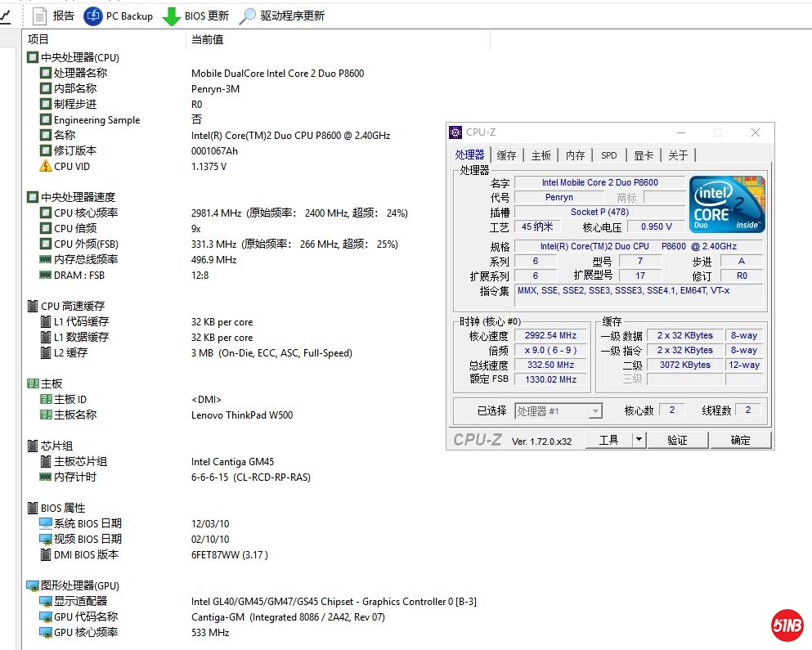Click the 主板 ID row label
The height and width of the screenshot is (650, 812).
(70, 399)
